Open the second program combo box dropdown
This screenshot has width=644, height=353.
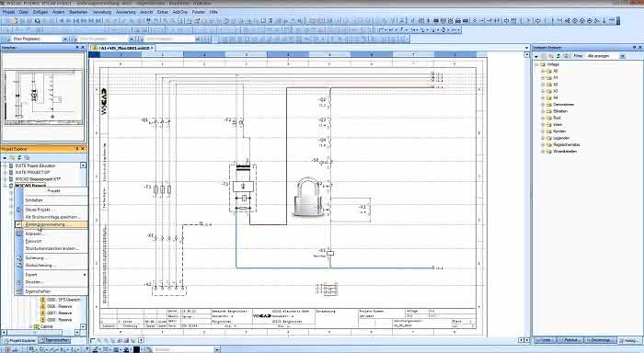pos(131,39)
